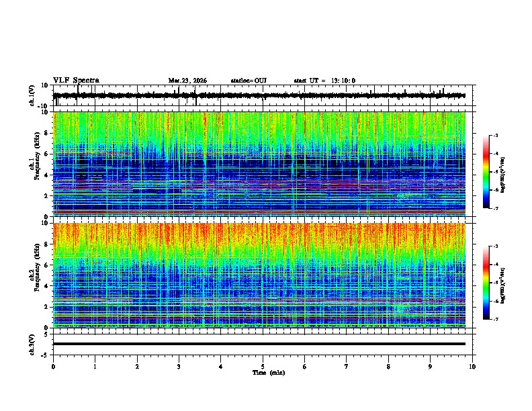Viewport: 532px width, 411px height.
Task: Click the '-5' label on ch.2 color bar
Action: click(x=495, y=283)
